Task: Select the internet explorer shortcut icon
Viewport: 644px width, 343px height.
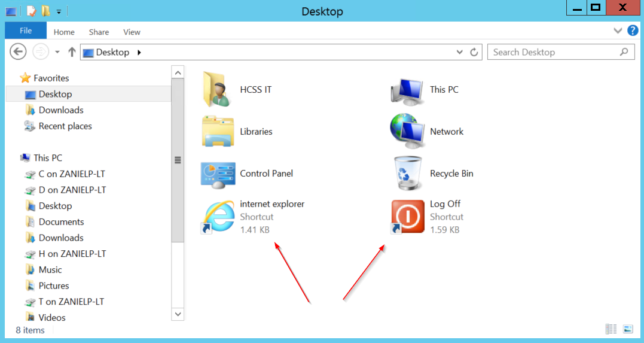Action: click(218, 217)
